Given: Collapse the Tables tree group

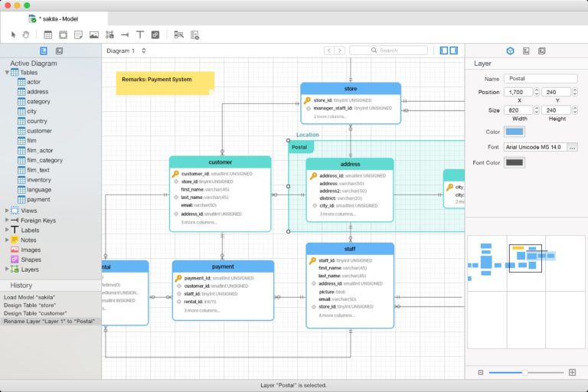Looking at the screenshot, I should tap(7, 72).
